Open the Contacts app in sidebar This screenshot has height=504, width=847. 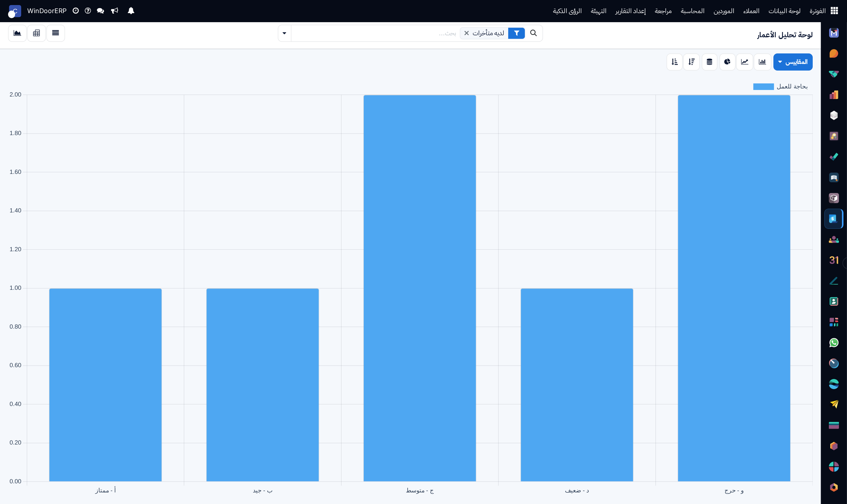[x=834, y=301]
